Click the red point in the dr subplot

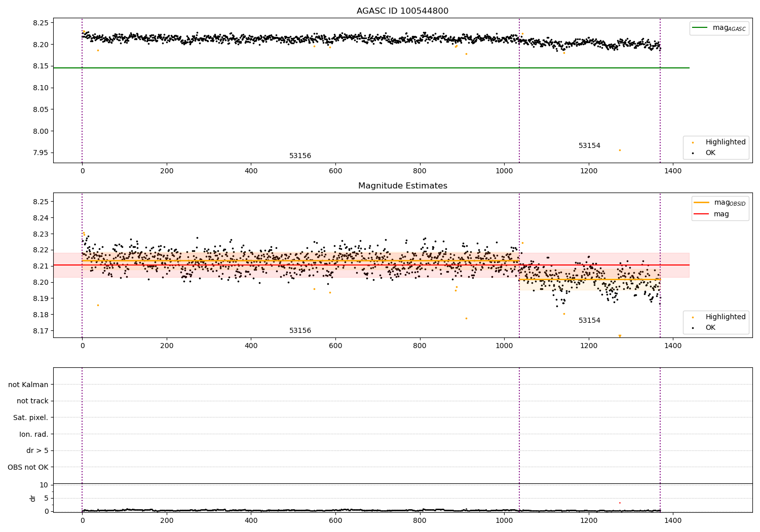coord(620,503)
